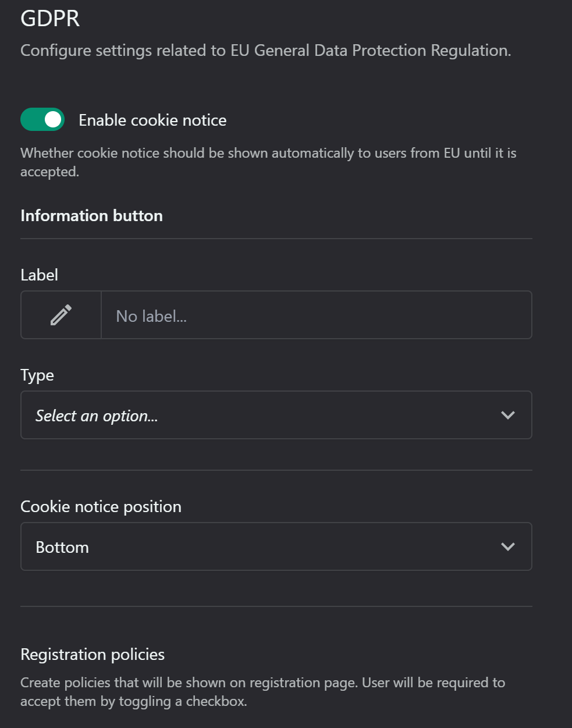The height and width of the screenshot is (728, 572).
Task: Click the cookie notice explanation text
Action: 268,162
